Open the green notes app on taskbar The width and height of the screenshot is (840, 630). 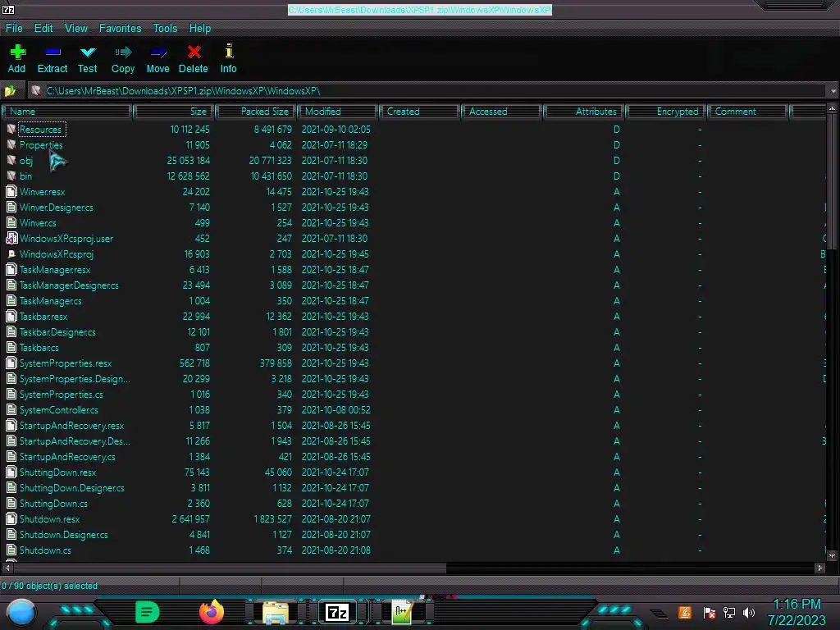[148, 612]
